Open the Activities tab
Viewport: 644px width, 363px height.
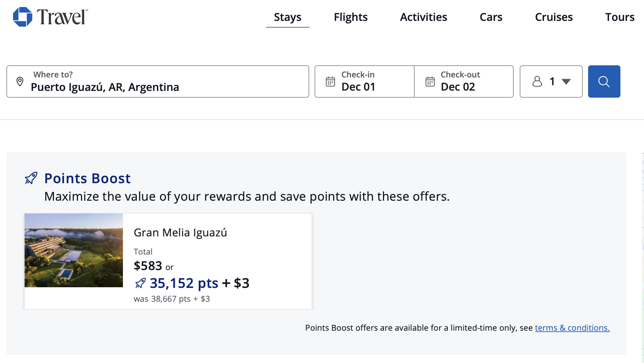[423, 17]
